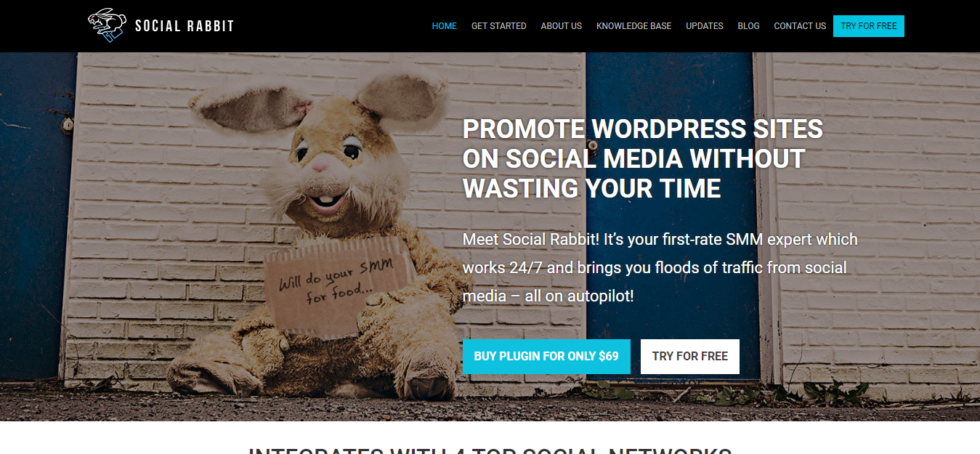Image resolution: width=980 pixels, height=454 pixels.
Task: Click the Social Rabbit rabbit logo icon
Action: click(x=108, y=25)
